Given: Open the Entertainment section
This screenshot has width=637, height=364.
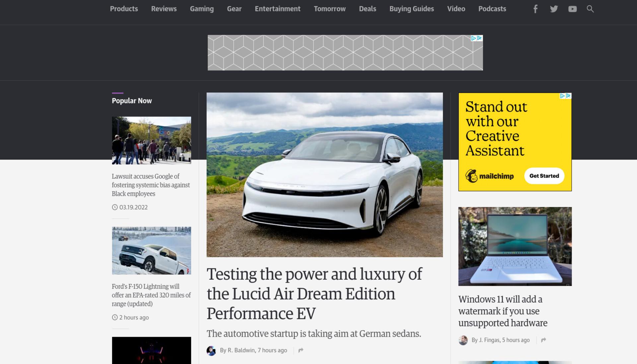Looking at the screenshot, I should click(x=278, y=9).
